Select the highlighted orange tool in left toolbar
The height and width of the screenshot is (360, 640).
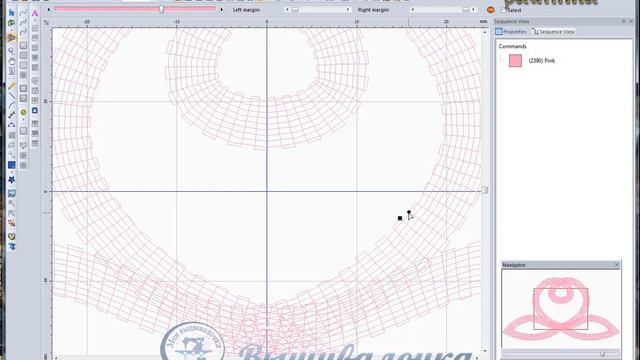point(11,38)
